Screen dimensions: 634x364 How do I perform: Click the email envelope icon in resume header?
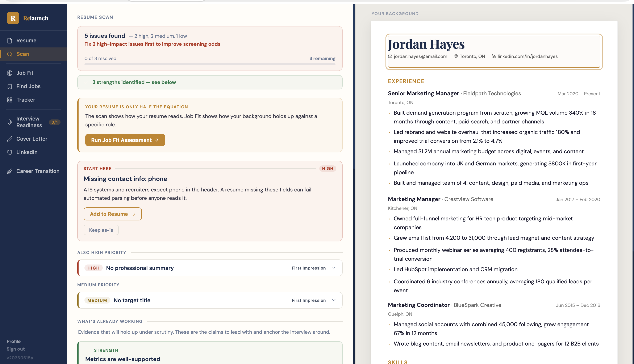[390, 56]
